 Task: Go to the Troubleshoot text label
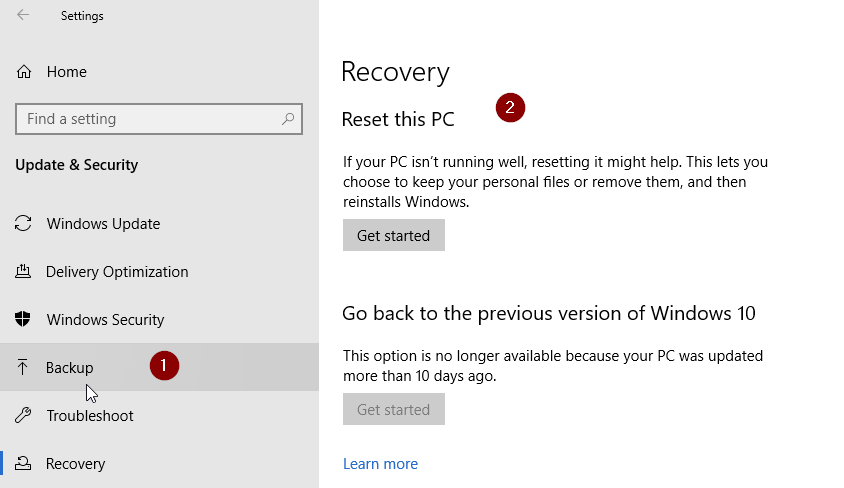coord(90,416)
